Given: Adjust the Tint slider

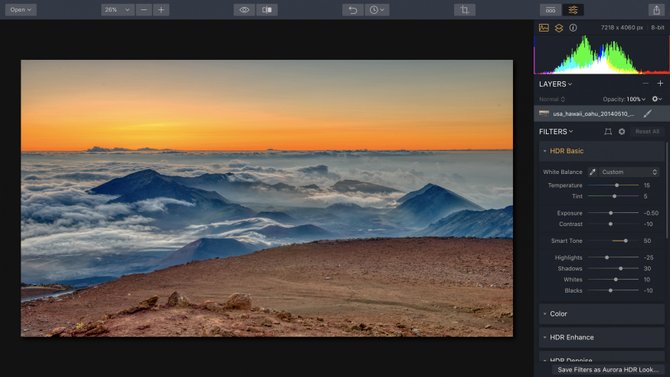Looking at the screenshot, I should click(613, 196).
